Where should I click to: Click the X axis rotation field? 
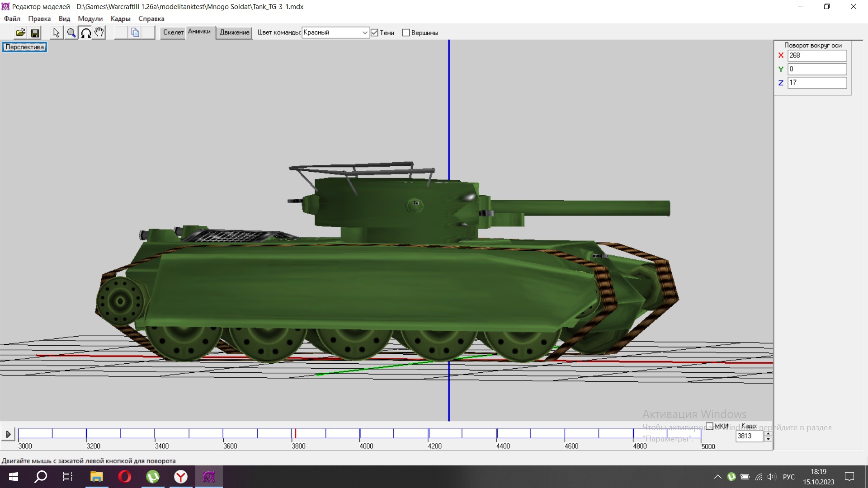[816, 56]
